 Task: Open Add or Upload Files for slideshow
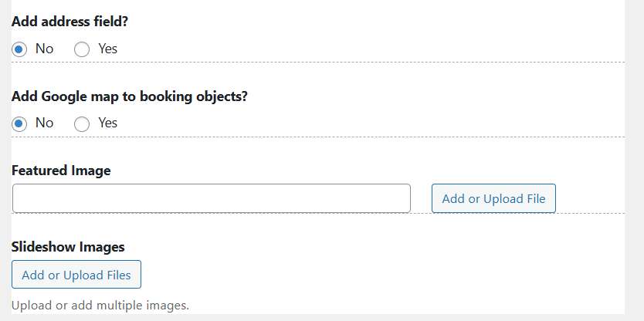click(76, 275)
